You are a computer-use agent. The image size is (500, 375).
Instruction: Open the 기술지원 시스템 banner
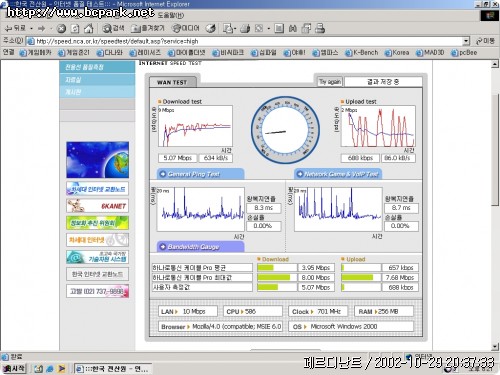[97, 257]
